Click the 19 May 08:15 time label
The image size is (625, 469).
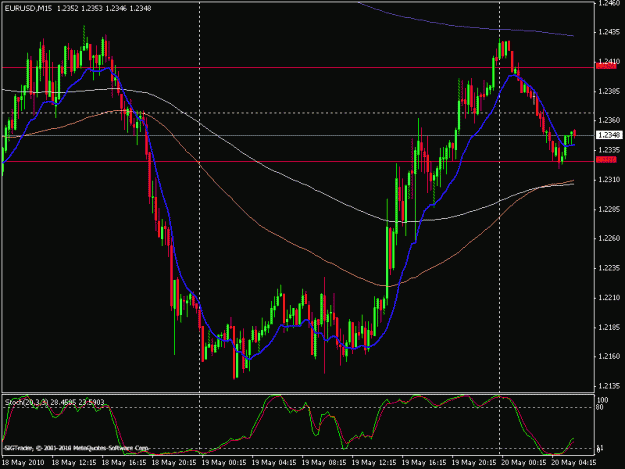[324, 463]
